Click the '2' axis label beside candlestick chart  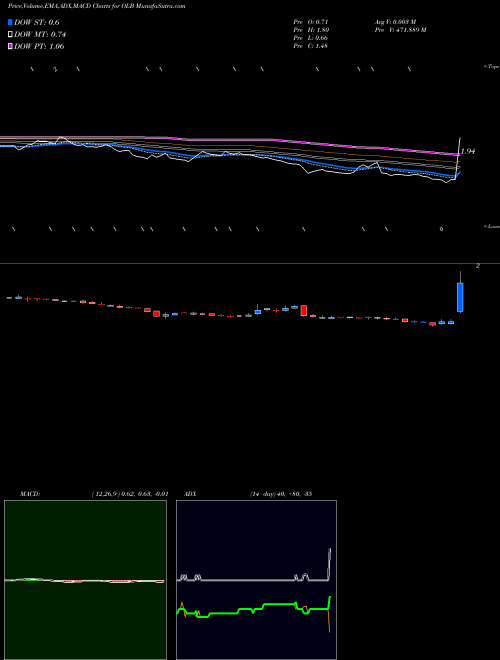click(x=477, y=266)
